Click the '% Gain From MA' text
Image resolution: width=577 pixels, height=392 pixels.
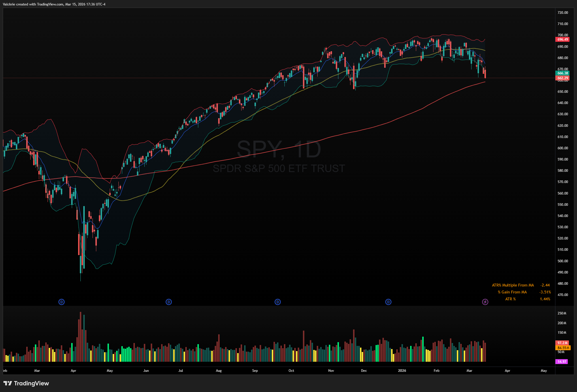tap(512, 292)
